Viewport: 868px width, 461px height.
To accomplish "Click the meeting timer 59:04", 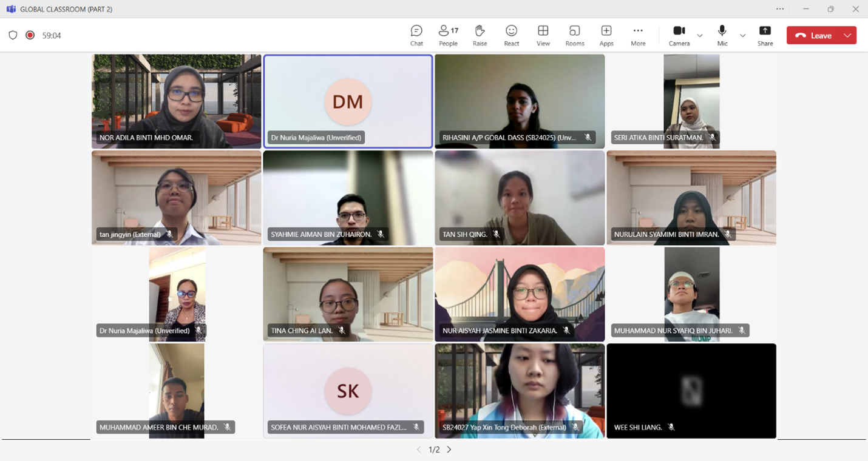I will pyautogui.click(x=52, y=36).
